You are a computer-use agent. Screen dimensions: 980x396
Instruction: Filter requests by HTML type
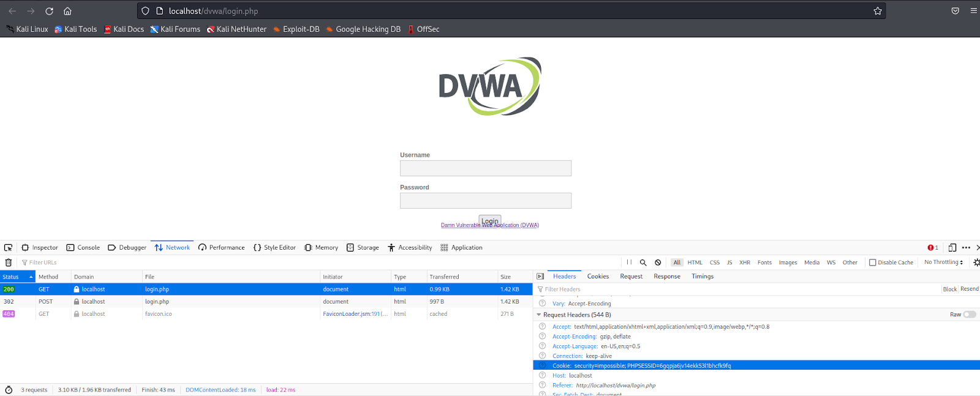[x=695, y=263]
